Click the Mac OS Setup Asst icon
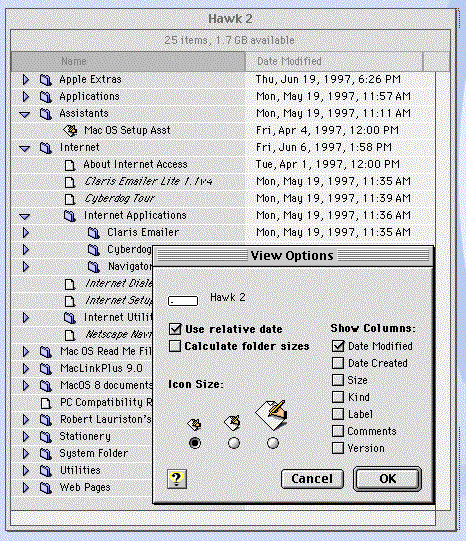This screenshot has width=466, height=541. pos(70,130)
